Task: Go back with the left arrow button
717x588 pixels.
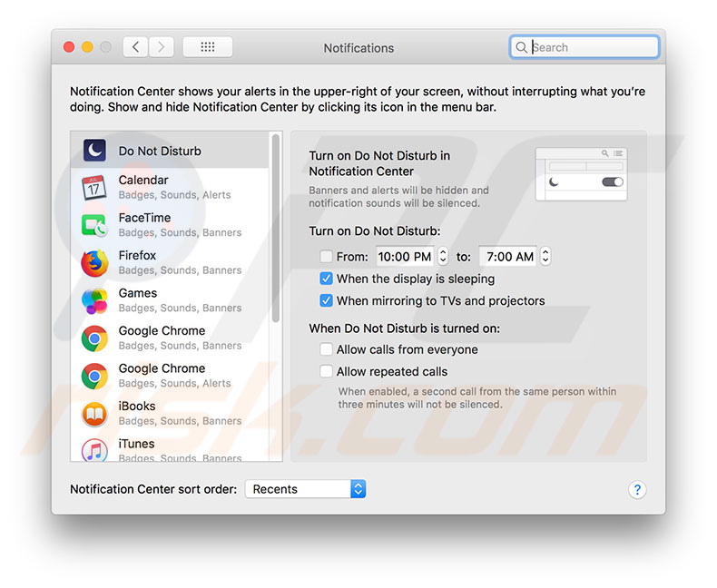Action: pyautogui.click(x=135, y=47)
